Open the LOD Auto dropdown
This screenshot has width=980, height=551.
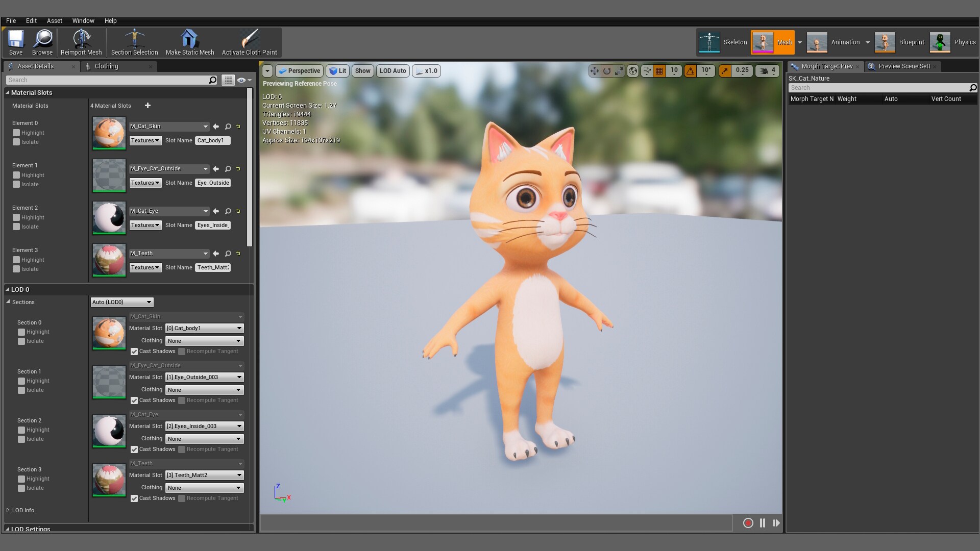pyautogui.click(x=392, y=71)
